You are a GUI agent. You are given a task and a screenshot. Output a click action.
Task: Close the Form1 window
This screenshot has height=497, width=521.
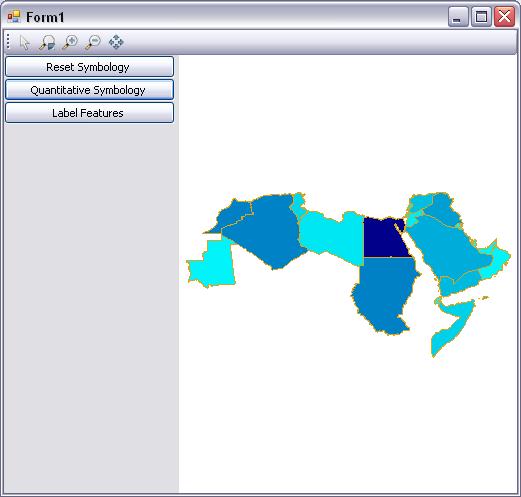click(504, 17)
